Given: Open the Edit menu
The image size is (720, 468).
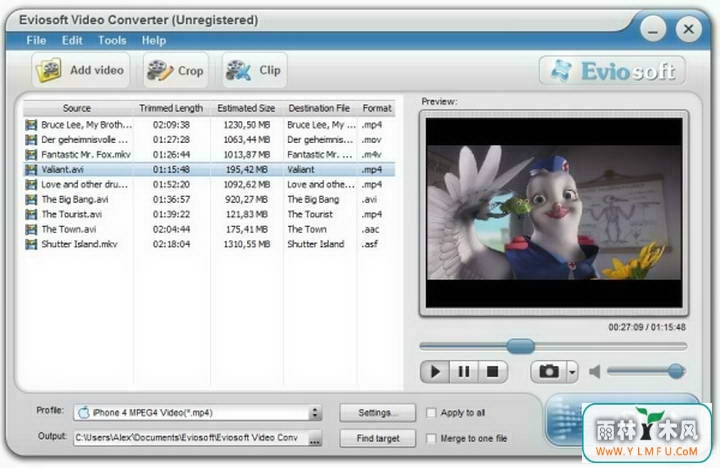Looking at the screenshot, I should (x=72, y=40).
